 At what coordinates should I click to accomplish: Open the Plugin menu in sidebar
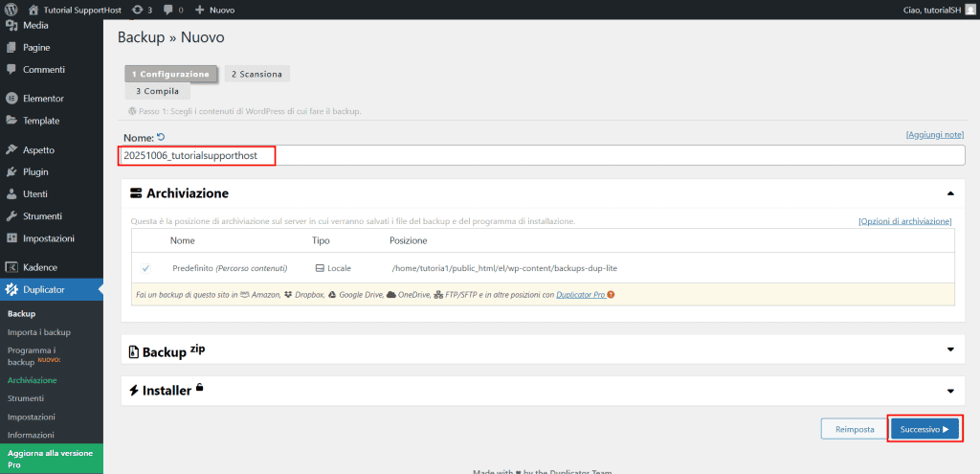[35, 172]
